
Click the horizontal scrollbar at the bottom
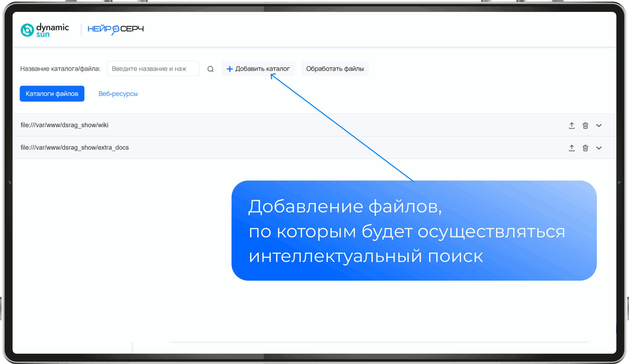click(x=379, y=342)
